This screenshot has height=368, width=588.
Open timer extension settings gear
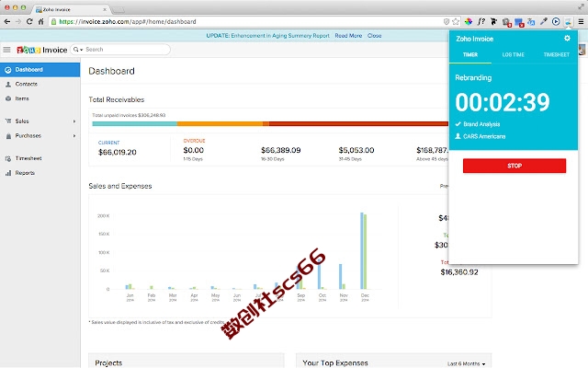[x=567, y=39]
